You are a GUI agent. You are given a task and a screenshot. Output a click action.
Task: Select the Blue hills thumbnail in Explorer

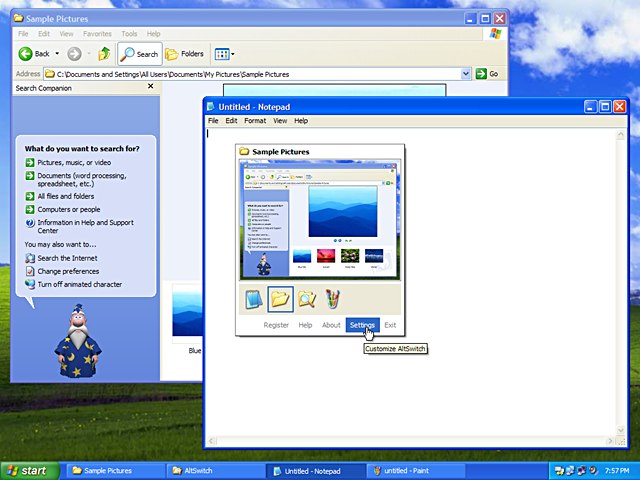(187, 310)
